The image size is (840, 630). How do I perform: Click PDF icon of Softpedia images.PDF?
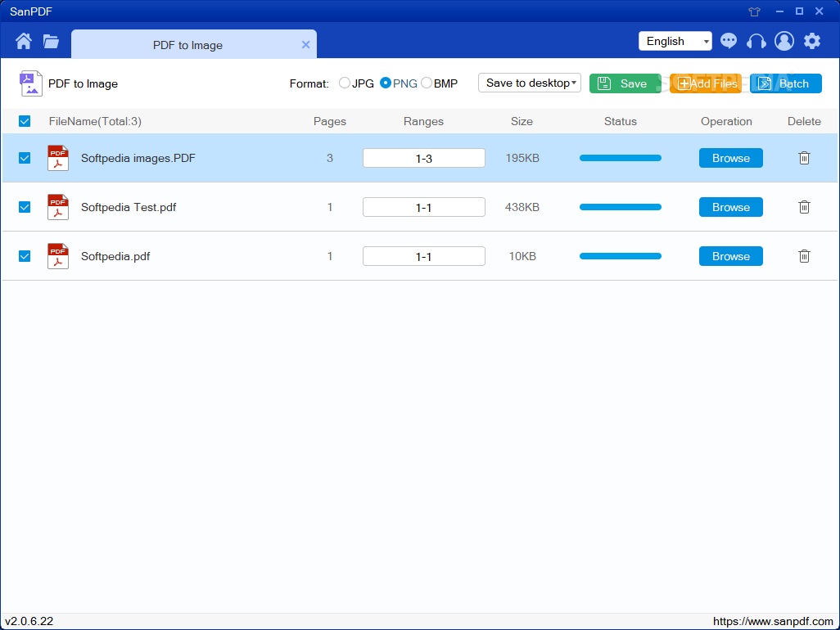pyautogui.click(x=58, y=158)
